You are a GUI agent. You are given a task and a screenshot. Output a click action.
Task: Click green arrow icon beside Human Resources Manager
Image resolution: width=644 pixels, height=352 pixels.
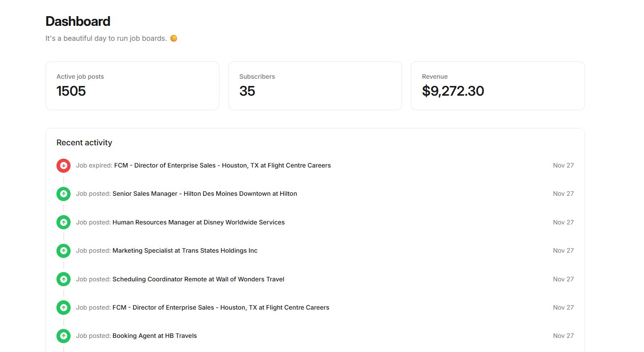pos(63,222)
